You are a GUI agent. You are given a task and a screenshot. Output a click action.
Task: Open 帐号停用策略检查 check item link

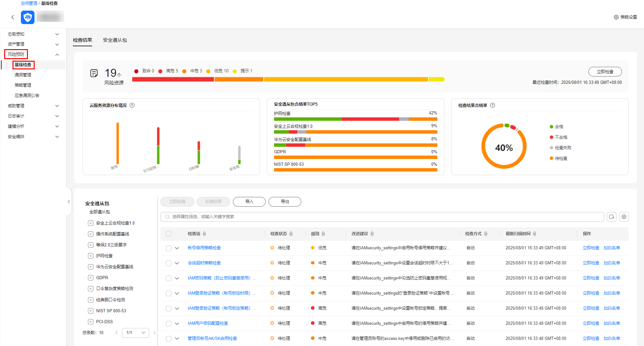[204, 248]
